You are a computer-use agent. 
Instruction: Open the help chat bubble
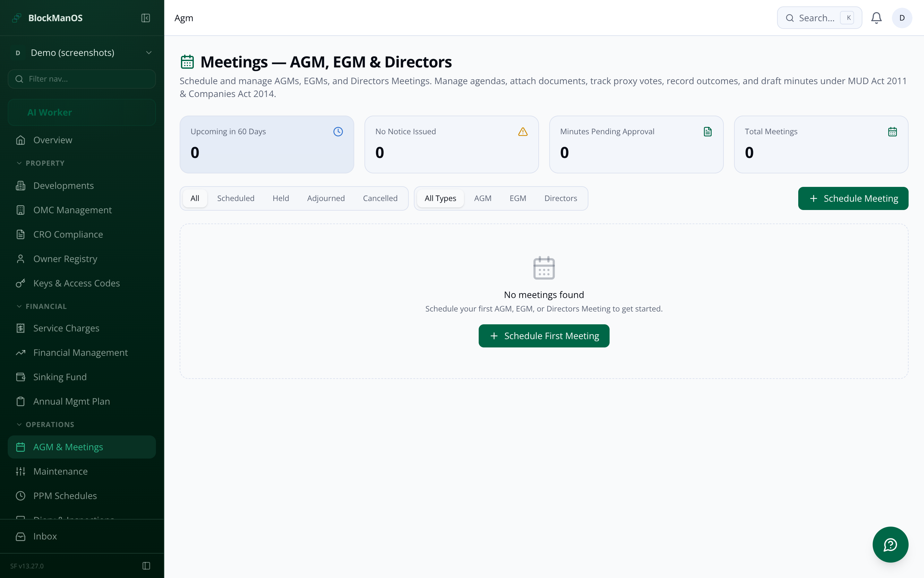point(890,544)
